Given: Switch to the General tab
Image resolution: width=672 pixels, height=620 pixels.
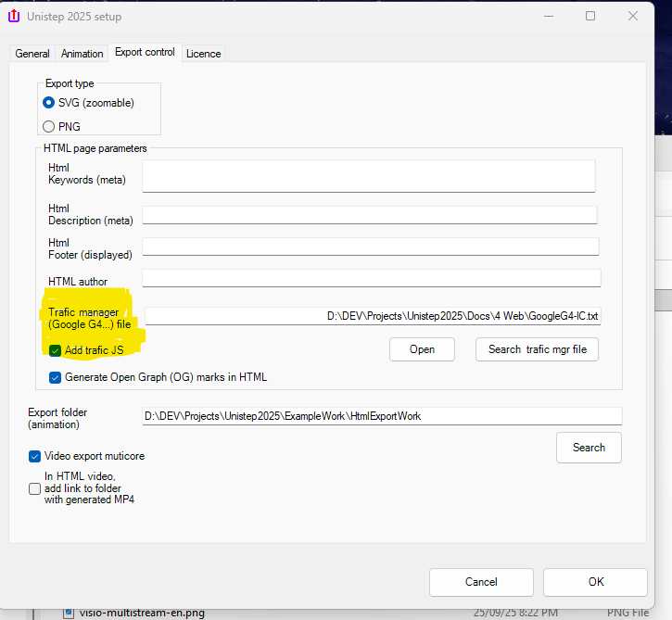Looking at the screenshot, I should click(x=32, y=54).
